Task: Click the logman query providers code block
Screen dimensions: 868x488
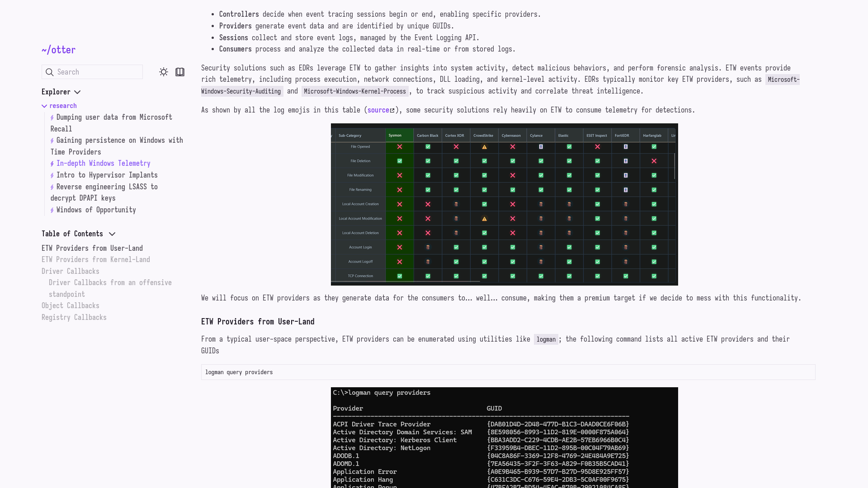Action: (x=508, y=372)
